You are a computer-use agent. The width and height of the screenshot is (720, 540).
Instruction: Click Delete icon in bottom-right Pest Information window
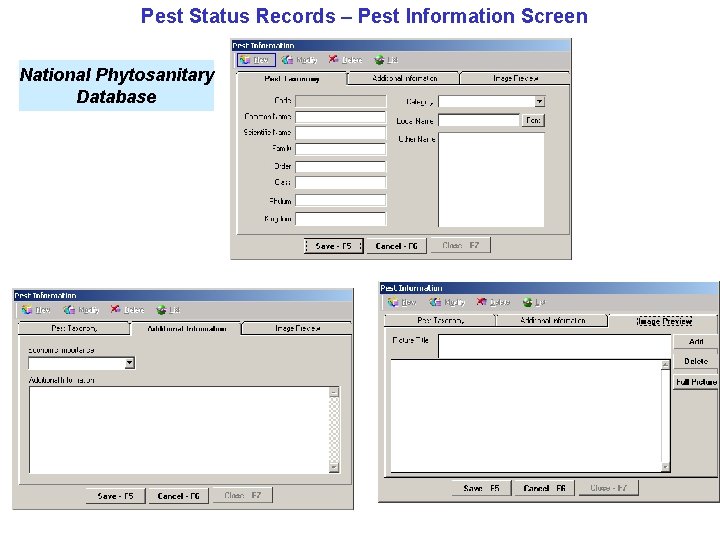[493, 302]
